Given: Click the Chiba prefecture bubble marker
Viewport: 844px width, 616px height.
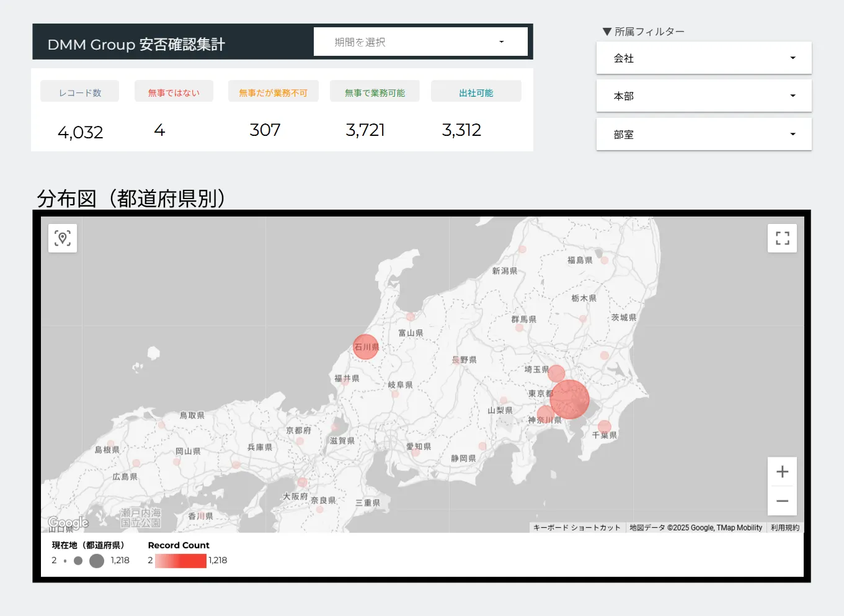Looking at the screenshot, I should click(x=605, y=427).
